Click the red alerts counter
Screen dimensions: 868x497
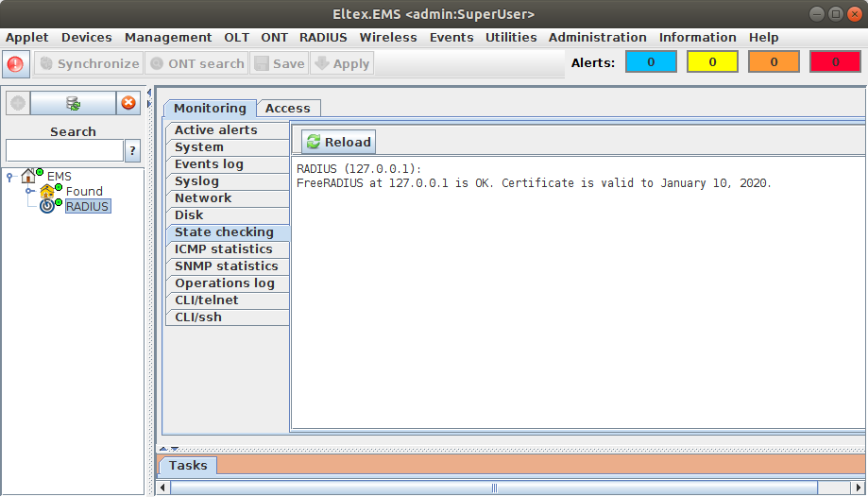[x=835, y=62]
